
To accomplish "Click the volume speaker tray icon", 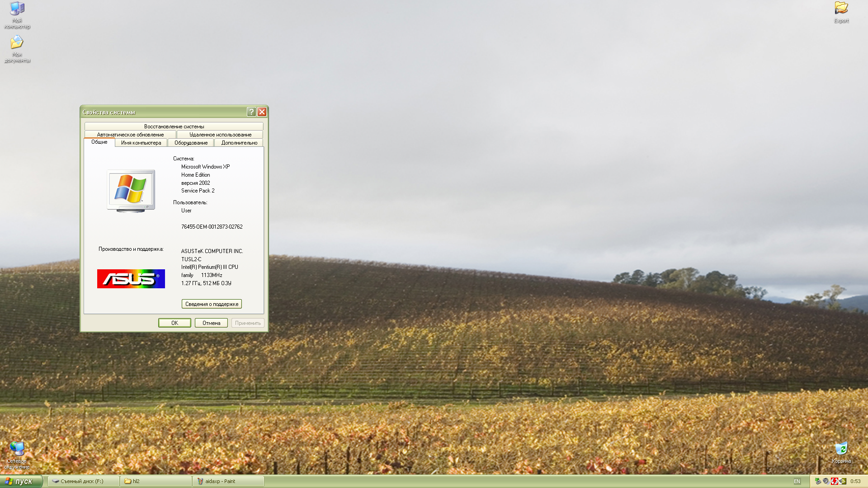I will (x=826, y=481).
